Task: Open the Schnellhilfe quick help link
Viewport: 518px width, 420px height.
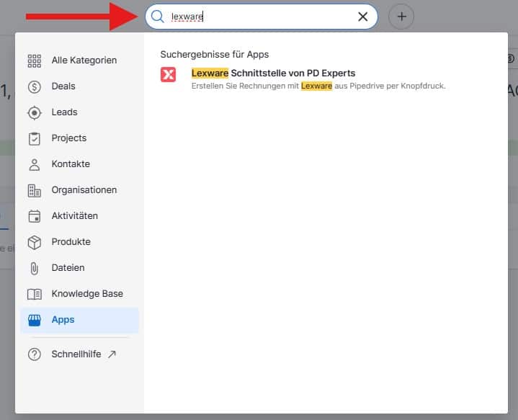Action: pos(79,354)
